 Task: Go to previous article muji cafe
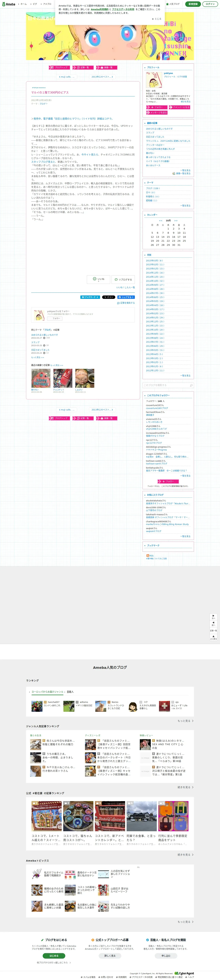click(66, 77)
